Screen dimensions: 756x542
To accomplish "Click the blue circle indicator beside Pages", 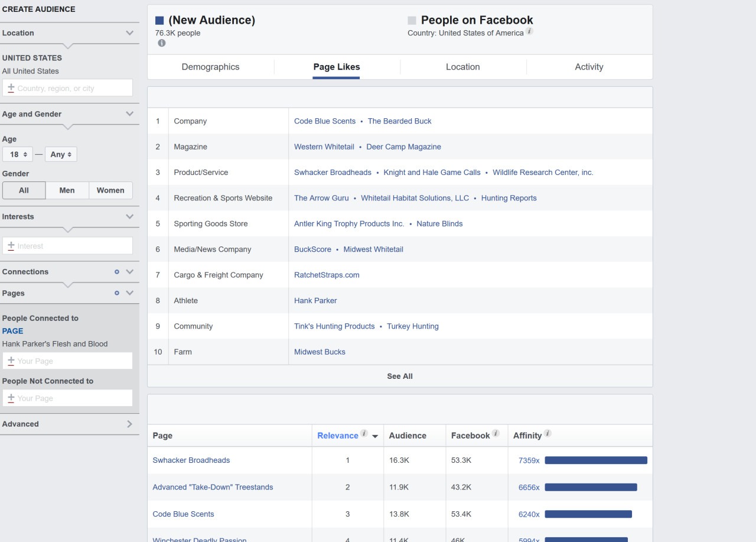I will click(x=117, y=293).
